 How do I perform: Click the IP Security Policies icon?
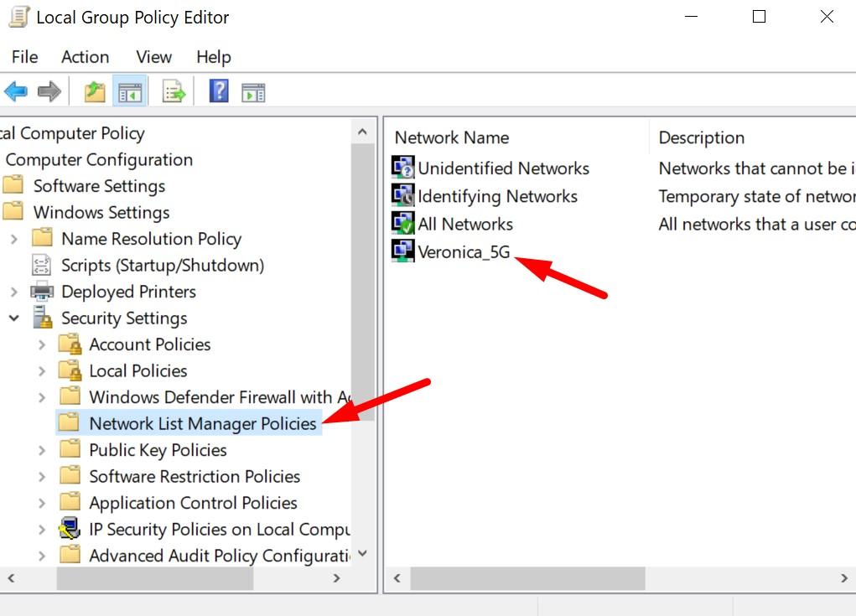(70, 528)
